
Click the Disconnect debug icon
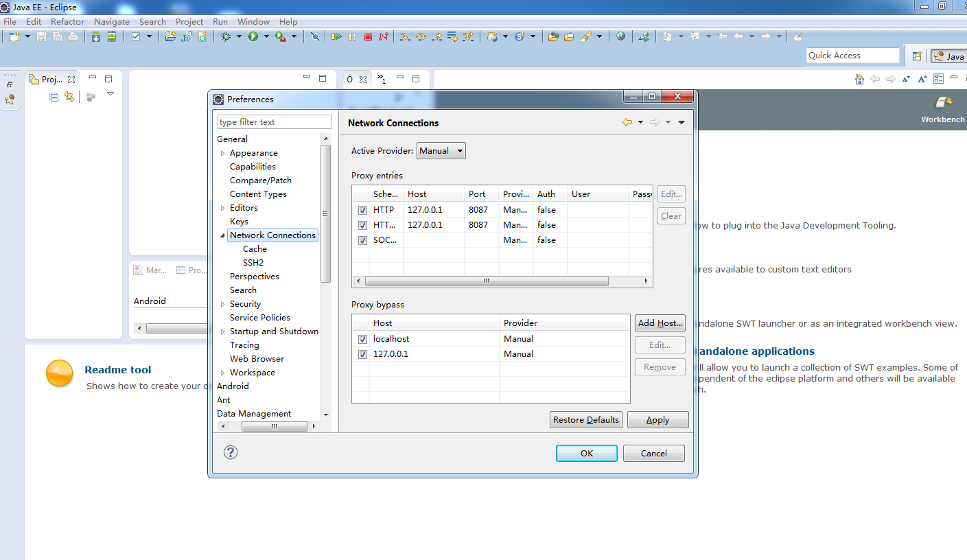pos(384,36)
